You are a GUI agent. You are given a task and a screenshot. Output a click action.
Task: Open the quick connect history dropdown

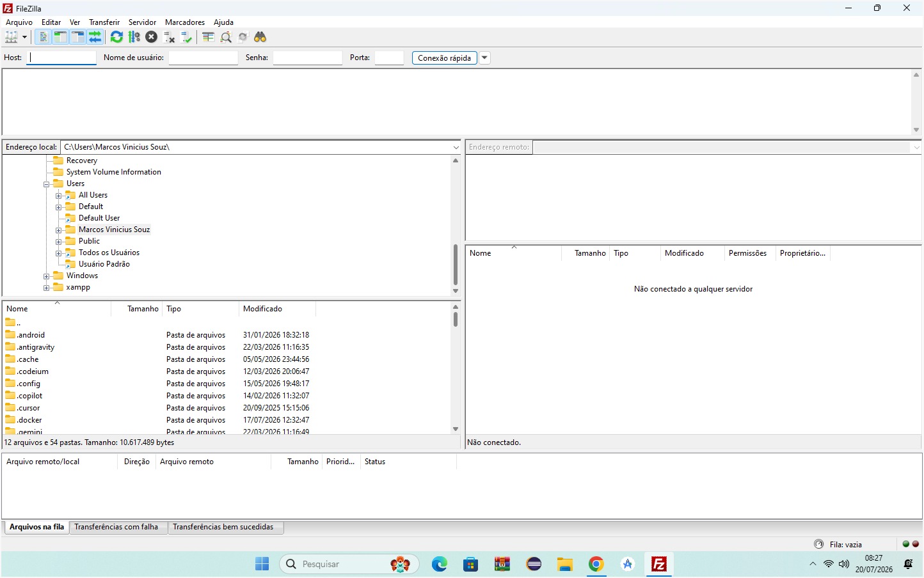coord(484,58)
